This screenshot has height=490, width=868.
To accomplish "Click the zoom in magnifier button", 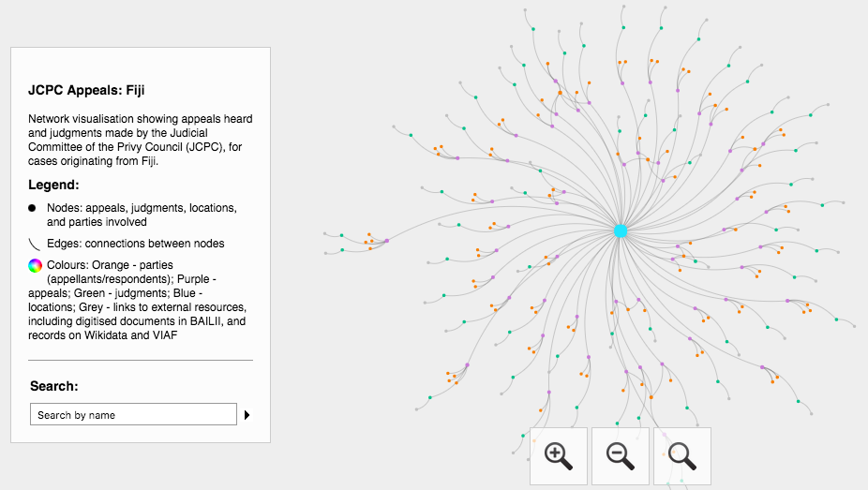I will point(559,456).
